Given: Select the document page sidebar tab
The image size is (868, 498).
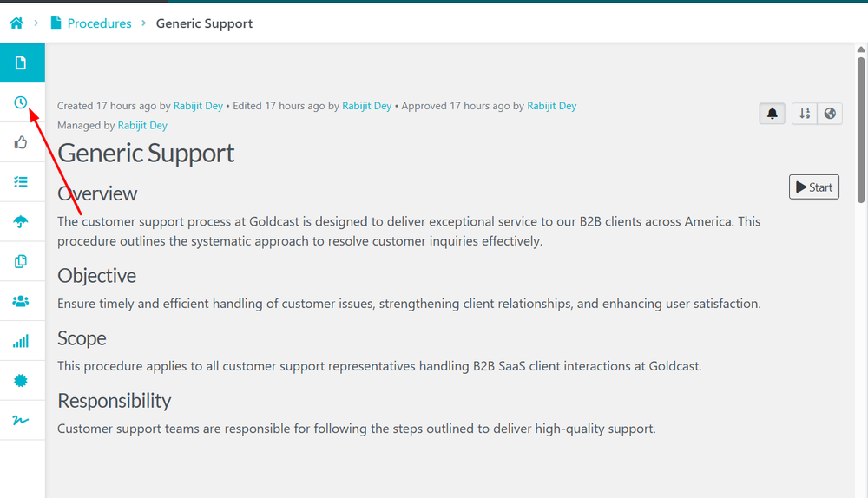Looking at the screenshot, I should coord(21,62).
